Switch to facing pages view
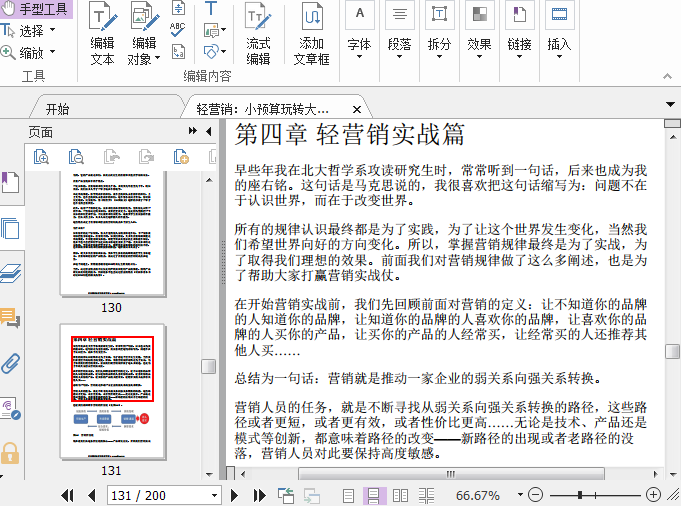 (x=400, y=496)
